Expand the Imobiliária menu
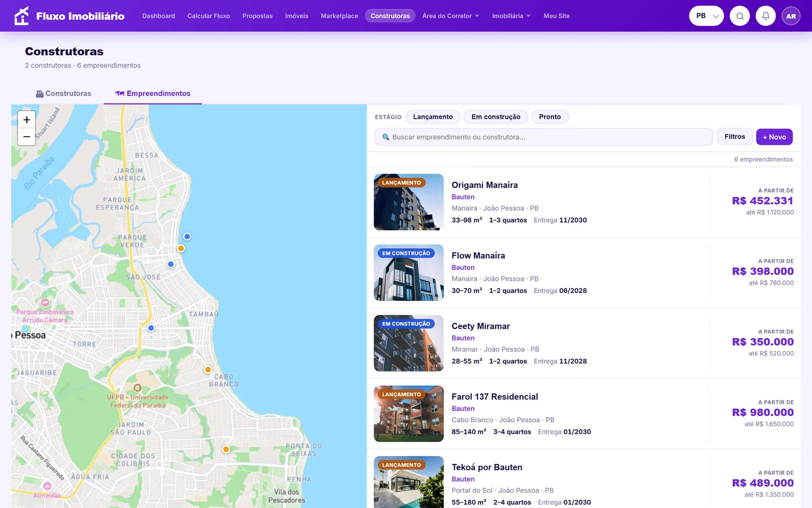 coord(511,16)
